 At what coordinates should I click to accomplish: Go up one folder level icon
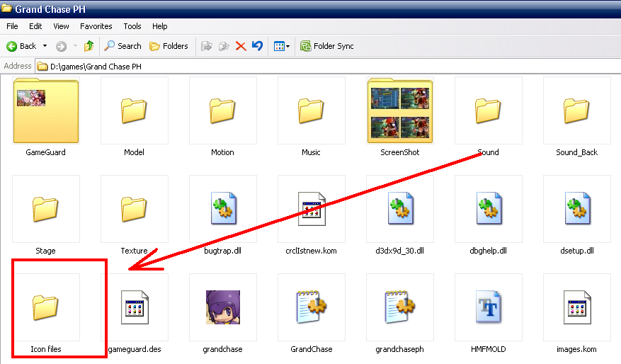pyautogui.click(x=89, y=46)
